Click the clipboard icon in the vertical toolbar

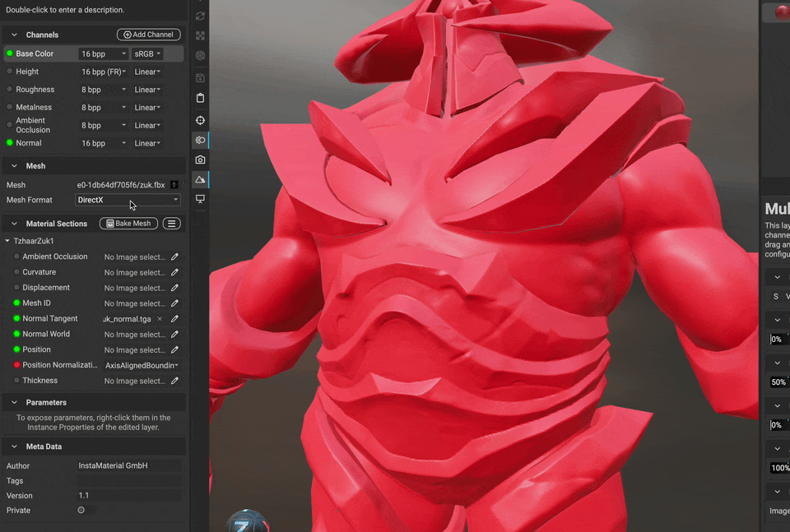200,98
